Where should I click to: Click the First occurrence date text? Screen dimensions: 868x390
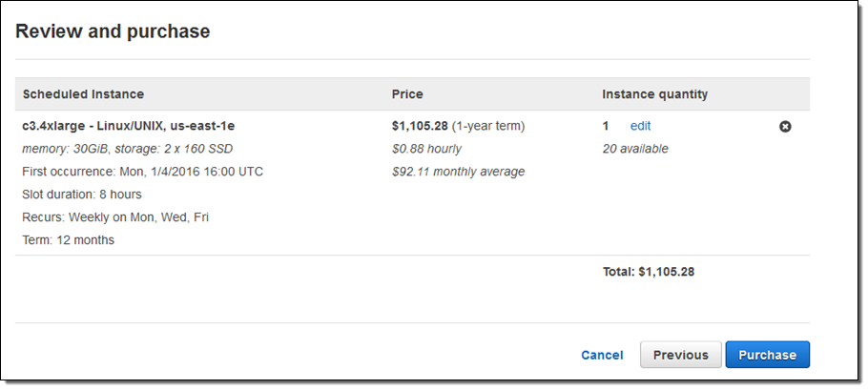pyautogui.click(x=142, y=172)
